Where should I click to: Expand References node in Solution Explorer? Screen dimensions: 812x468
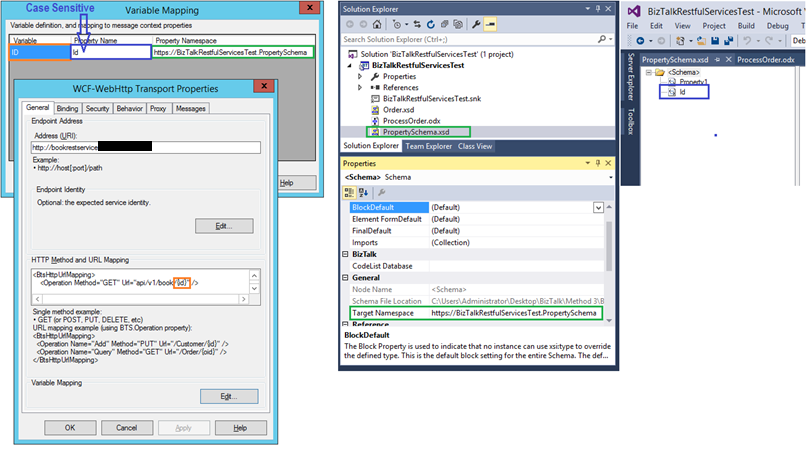[x=360, y=87]
